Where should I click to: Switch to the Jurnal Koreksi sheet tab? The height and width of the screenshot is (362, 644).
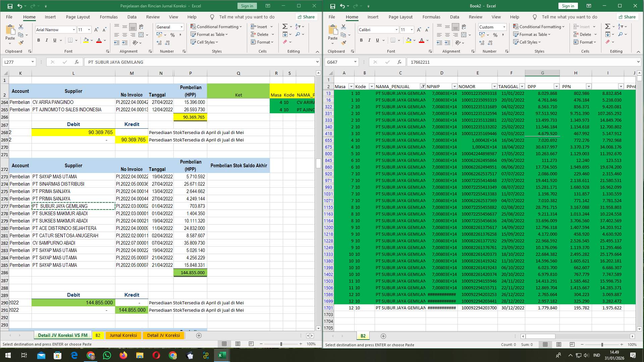tap(123, 335)
